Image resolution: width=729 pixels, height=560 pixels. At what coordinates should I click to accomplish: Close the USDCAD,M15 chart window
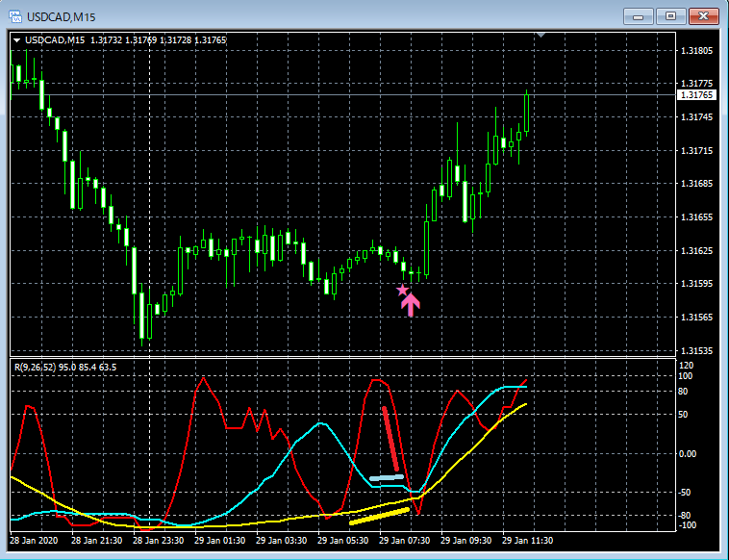click(703, 16)
